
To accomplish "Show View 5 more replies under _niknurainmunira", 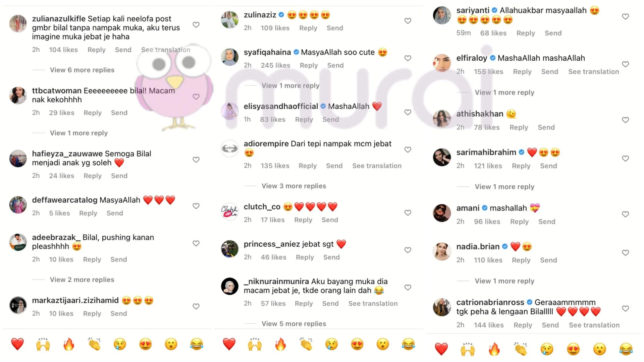I will pos(294,323).
